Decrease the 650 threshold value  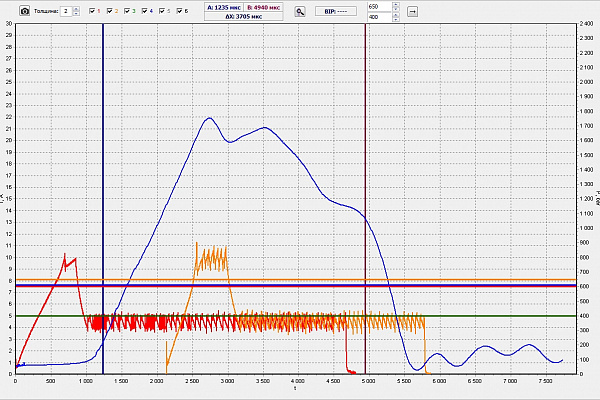396,9
